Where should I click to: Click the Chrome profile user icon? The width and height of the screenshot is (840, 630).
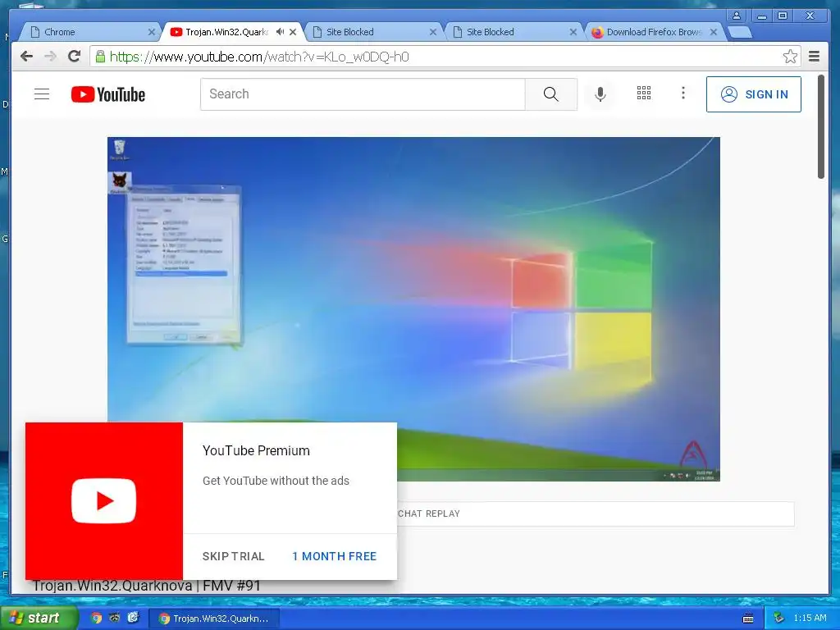[x=737, y=16]
